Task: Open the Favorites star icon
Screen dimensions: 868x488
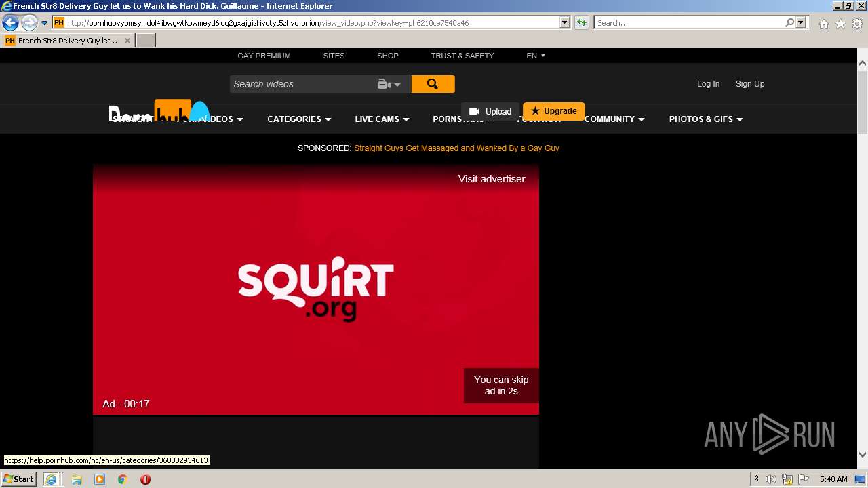Action: (840, 24)
